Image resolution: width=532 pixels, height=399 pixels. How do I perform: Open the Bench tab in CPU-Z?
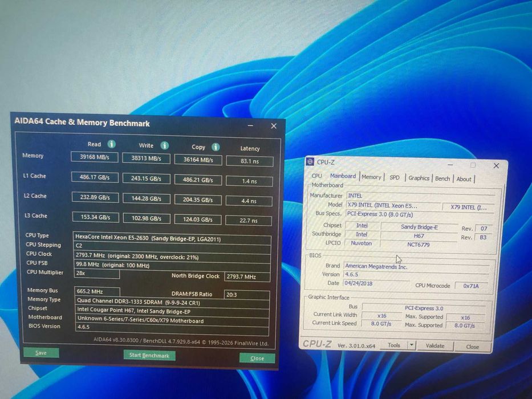[442, 178]
